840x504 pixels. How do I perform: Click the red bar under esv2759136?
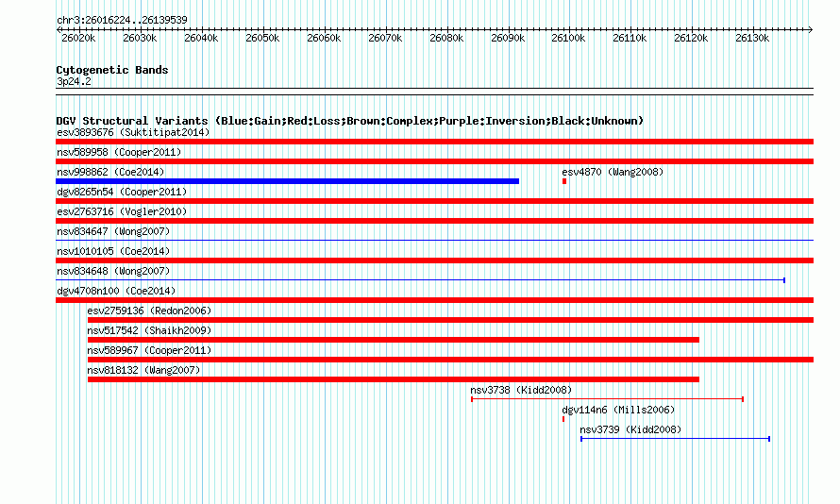[x=450, y=320]
